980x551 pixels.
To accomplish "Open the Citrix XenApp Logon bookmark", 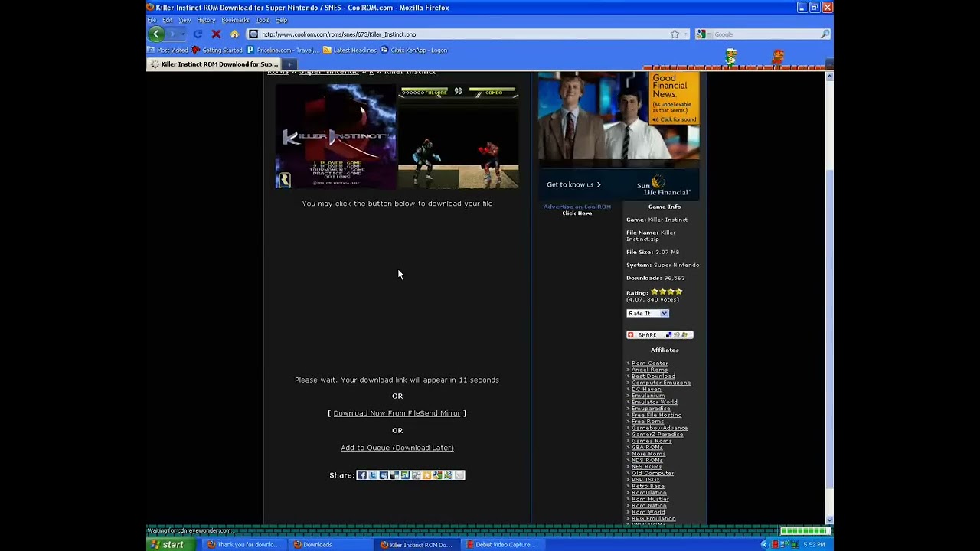I will 414,51.
